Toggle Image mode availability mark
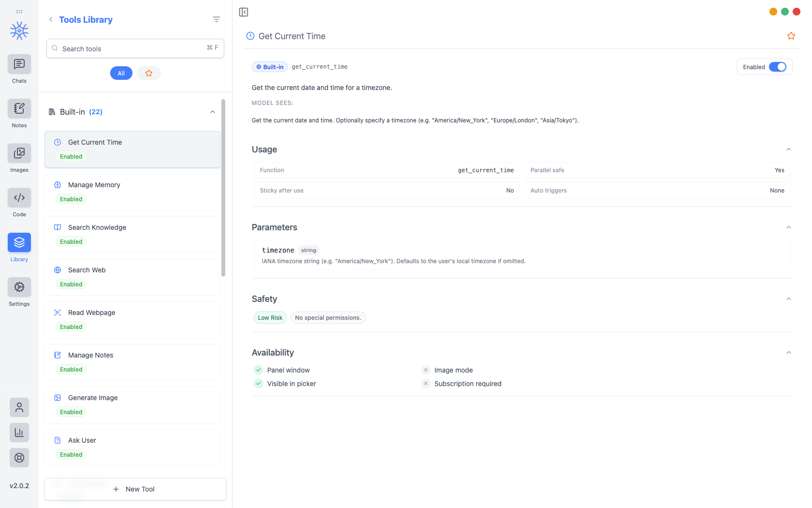Image resolution: width=812 pixels, height=508 pixels. (426, 370)
